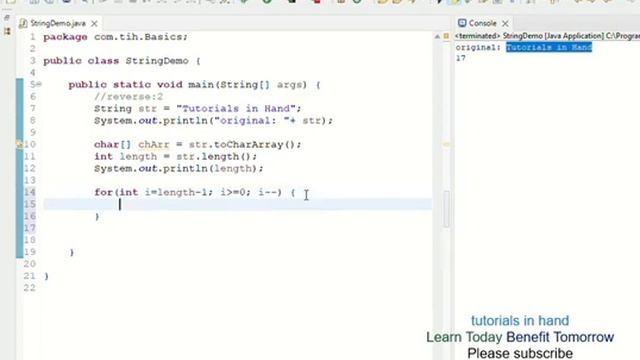Place cursor on empty line 15
This screenshot has width=640, height=360.
(x=238, y=204)
